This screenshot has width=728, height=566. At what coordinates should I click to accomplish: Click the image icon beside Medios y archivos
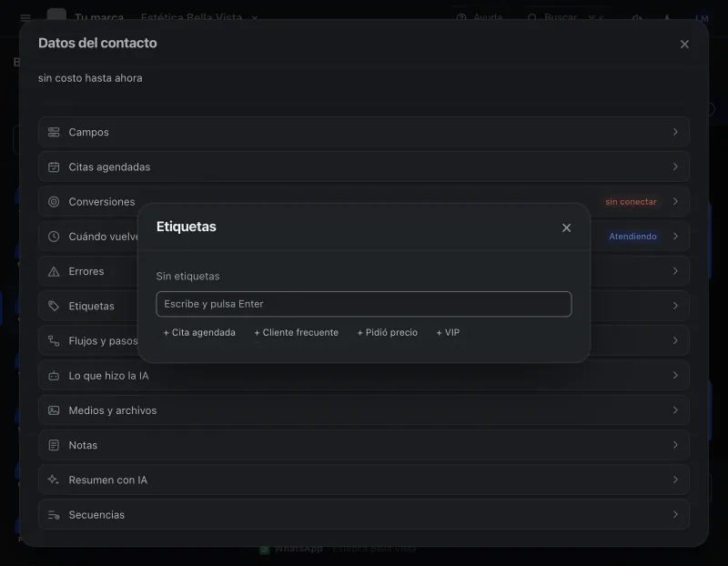point(54,410)
